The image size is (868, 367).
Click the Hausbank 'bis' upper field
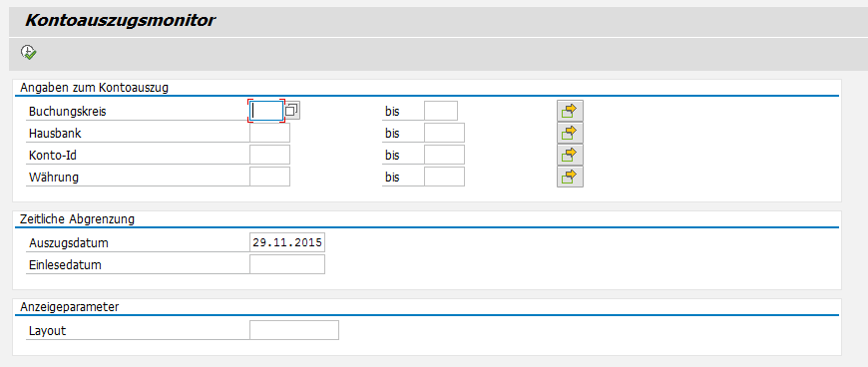click(x=444, y=133)
